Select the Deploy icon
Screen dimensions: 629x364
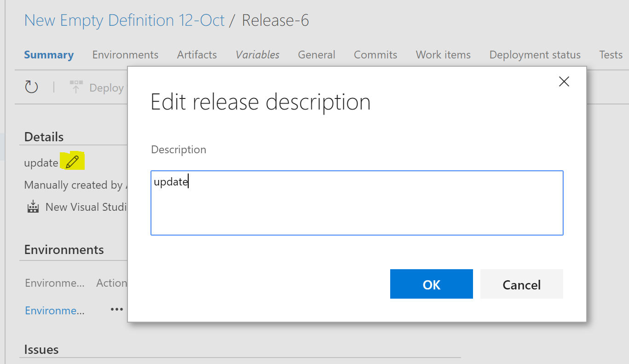click(x=76, y=87)
